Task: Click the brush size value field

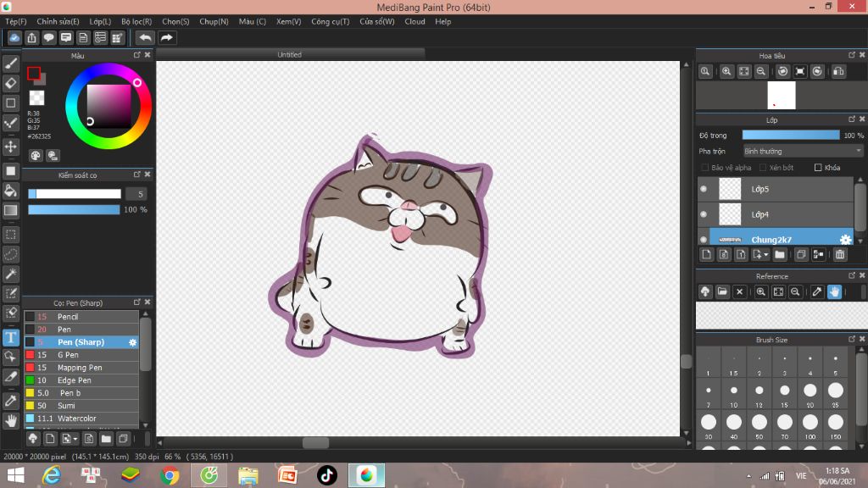Action: [136, 194]
